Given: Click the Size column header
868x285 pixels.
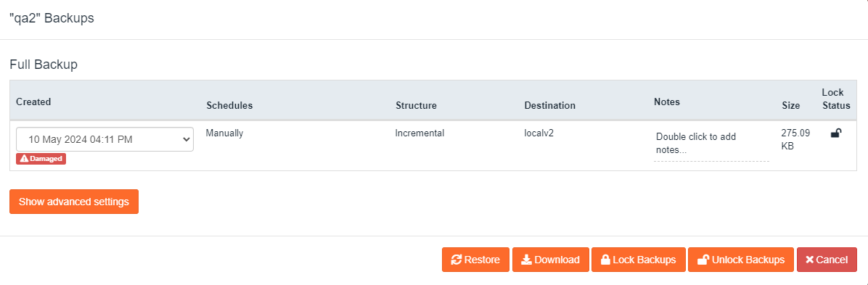Looking at the screenshot, I should coord(790,105).
